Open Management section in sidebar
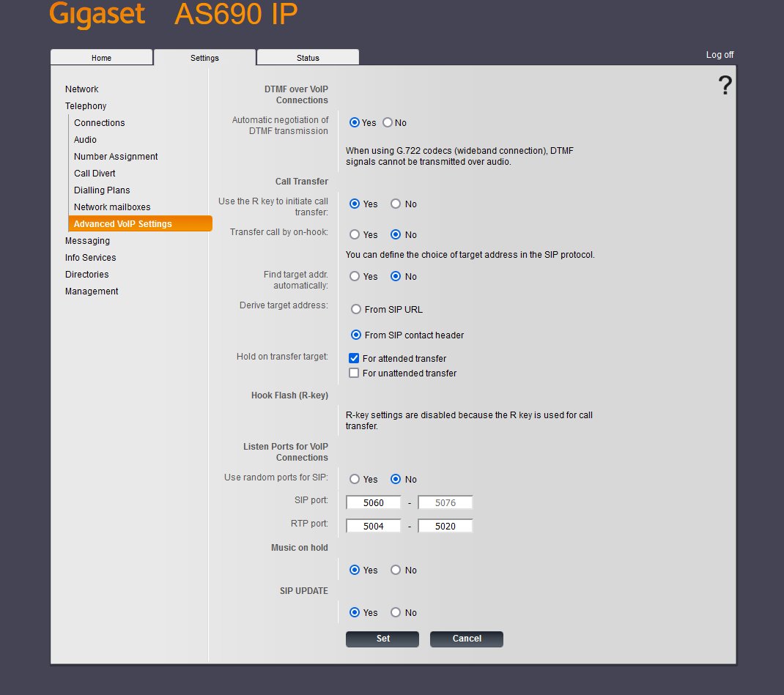The width and height of the screenshot is (784, 695). pyautogui.click(x=92, y=291)
